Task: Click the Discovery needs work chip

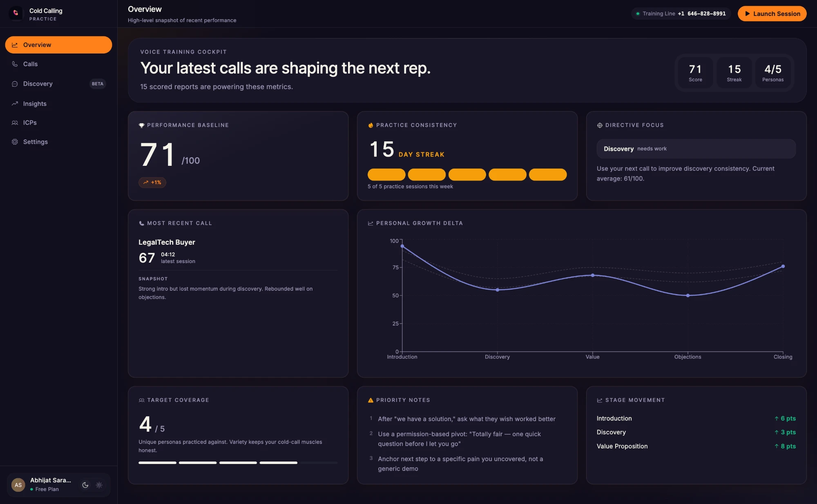Action: point(696,149)
